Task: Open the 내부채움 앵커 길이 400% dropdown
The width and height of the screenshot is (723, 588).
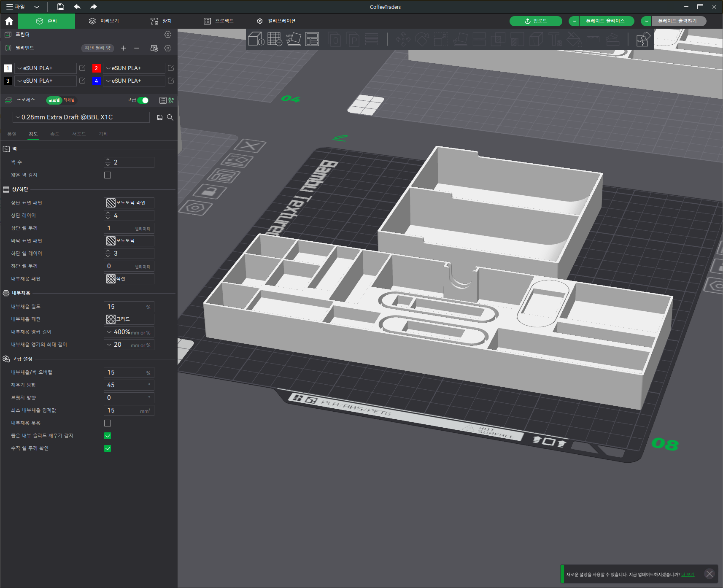Action: 129,332
